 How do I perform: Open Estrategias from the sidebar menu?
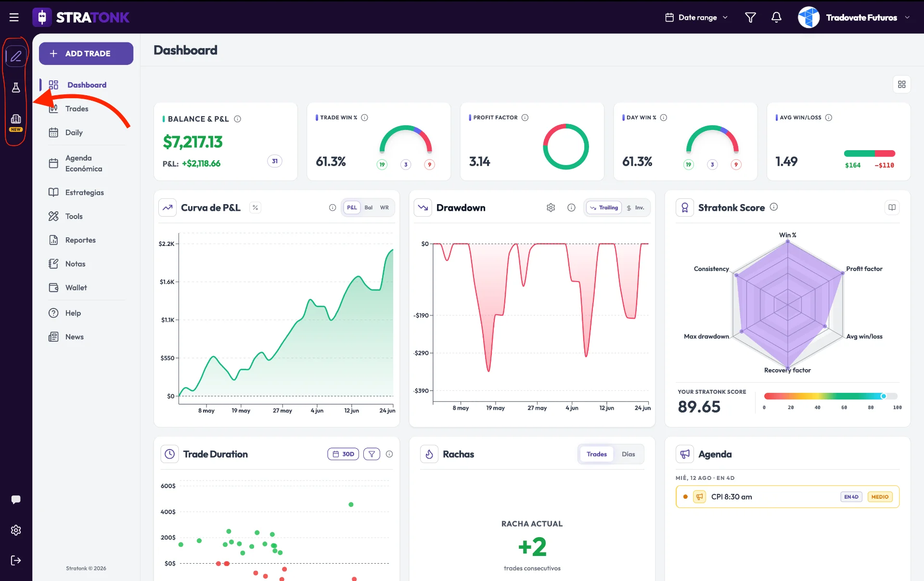[x=84, y=193]
